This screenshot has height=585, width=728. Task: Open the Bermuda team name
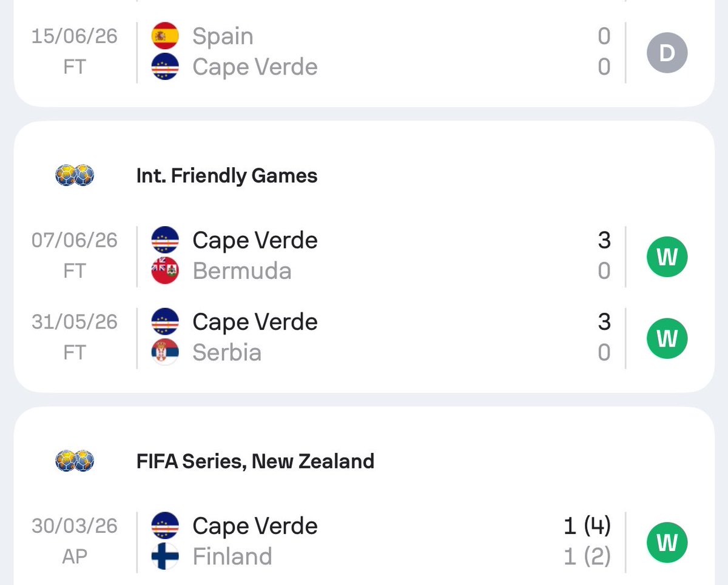click(x=242, y=271)
